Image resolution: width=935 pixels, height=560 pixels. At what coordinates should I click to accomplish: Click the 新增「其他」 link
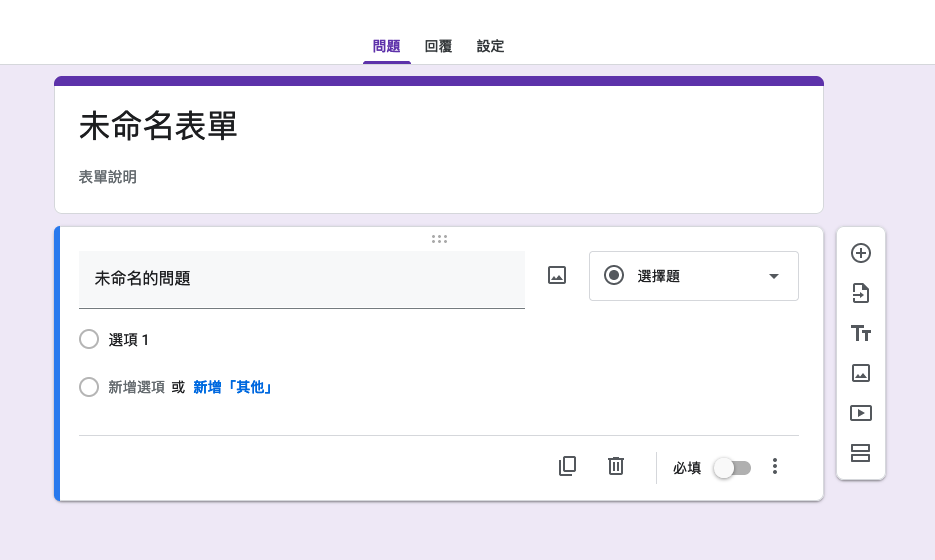[233, 387]
